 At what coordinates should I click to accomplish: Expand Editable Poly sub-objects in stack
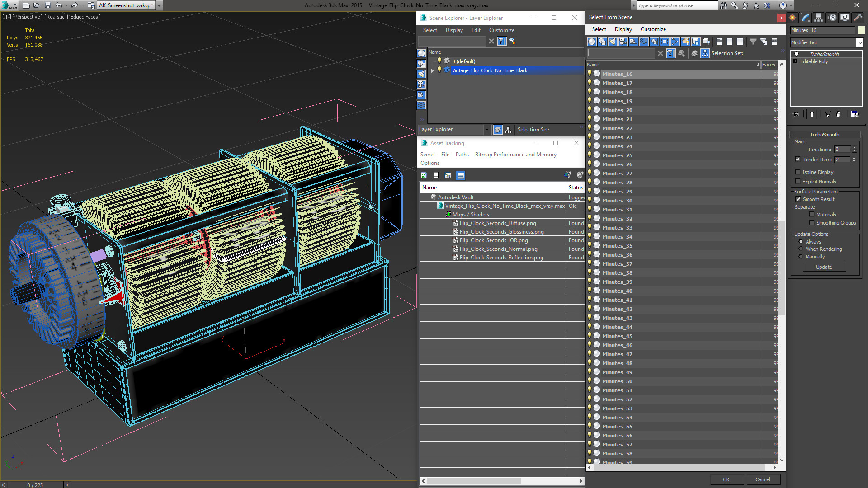point(795,61)
